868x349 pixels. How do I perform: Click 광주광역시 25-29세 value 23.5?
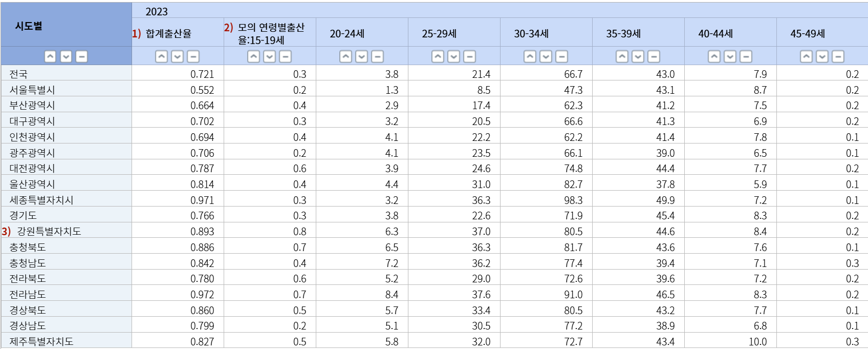click(481, 153)
